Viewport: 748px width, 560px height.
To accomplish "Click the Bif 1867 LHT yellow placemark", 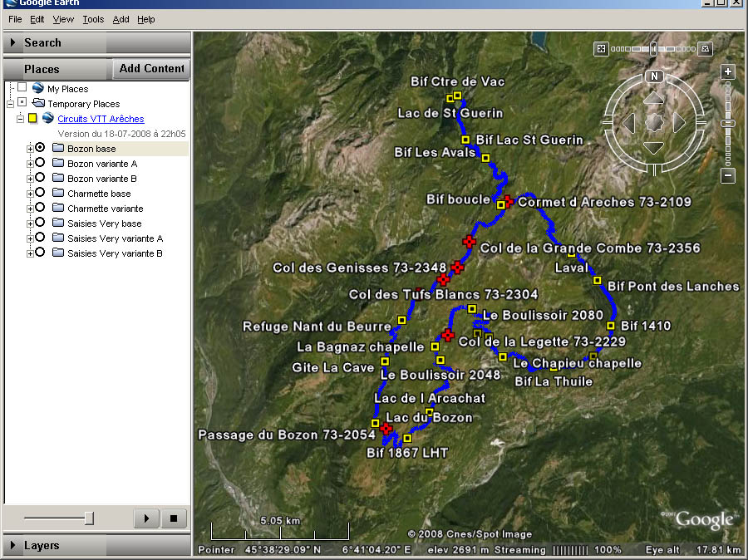I will 407,438.
